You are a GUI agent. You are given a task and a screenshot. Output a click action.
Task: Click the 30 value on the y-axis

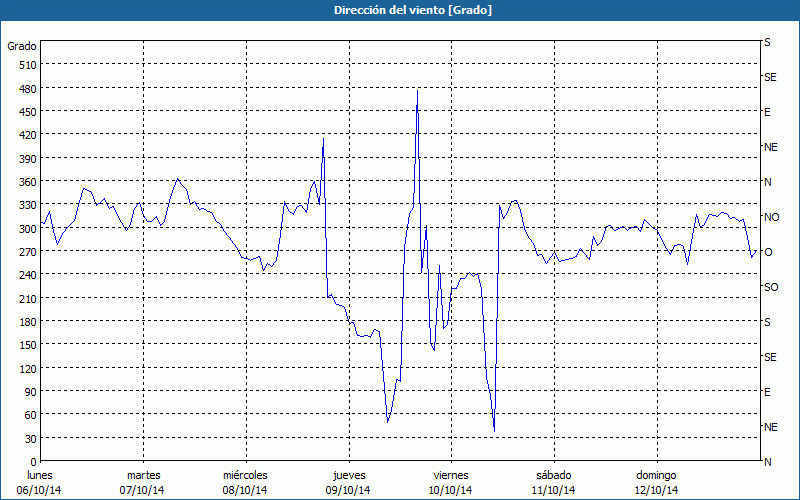coord(30,439)
